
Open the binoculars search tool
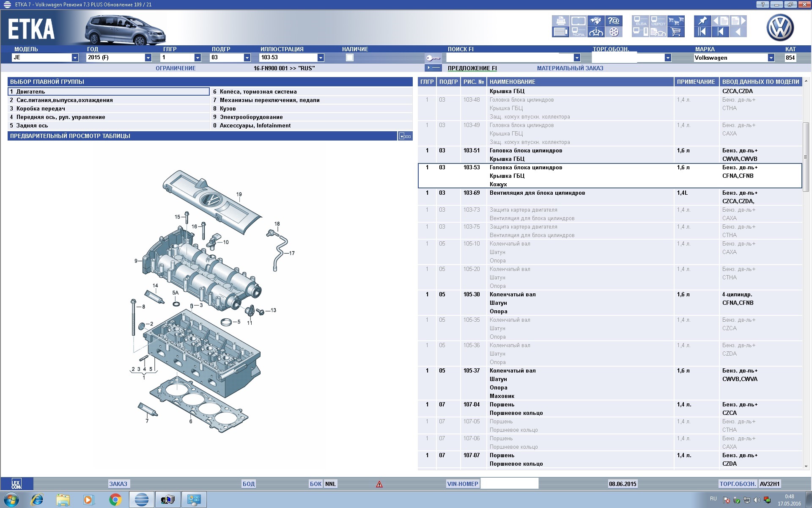pos(596,21)
